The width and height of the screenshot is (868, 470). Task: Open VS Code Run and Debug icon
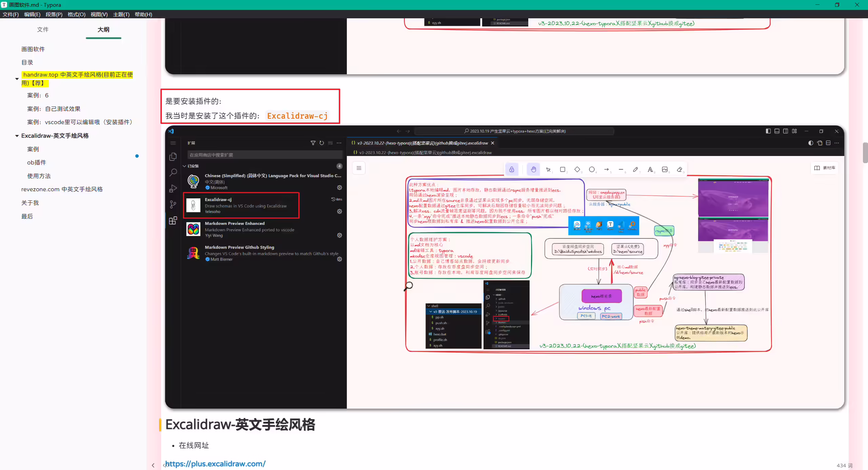tap(173, 189)
